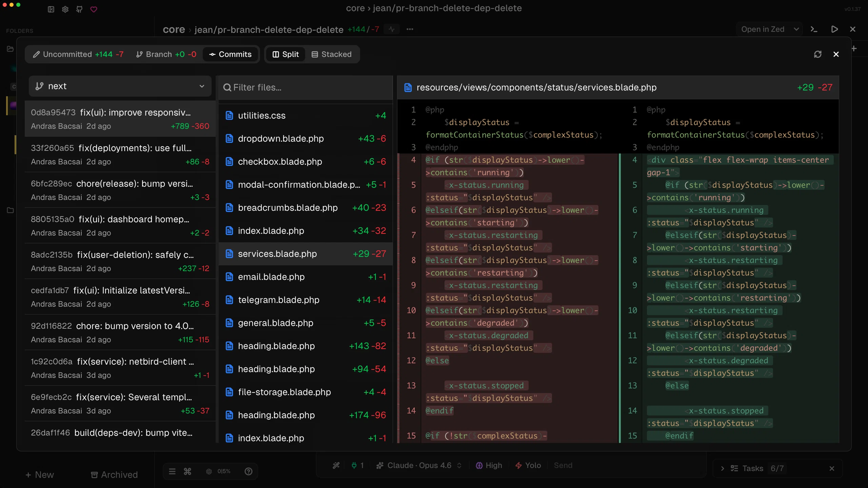Open the Claude Opus 4.6 model selector
The width and height of the screenshot is (868, 488).
coord(419,465)
